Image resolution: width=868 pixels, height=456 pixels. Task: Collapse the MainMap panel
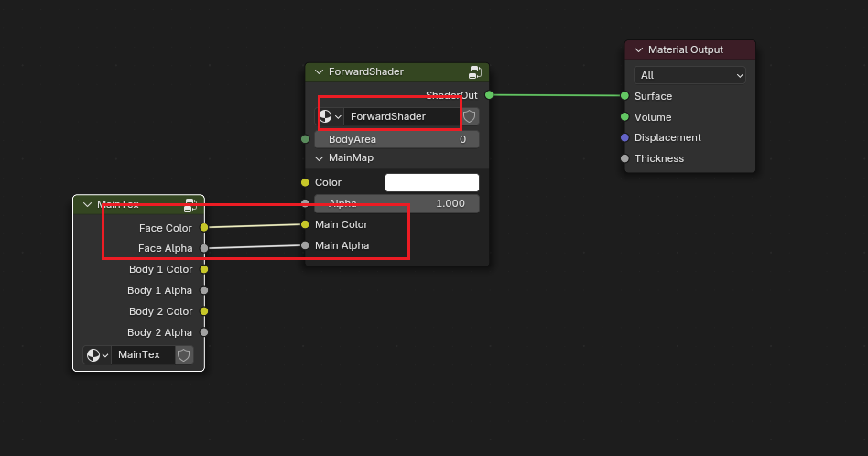320,158
